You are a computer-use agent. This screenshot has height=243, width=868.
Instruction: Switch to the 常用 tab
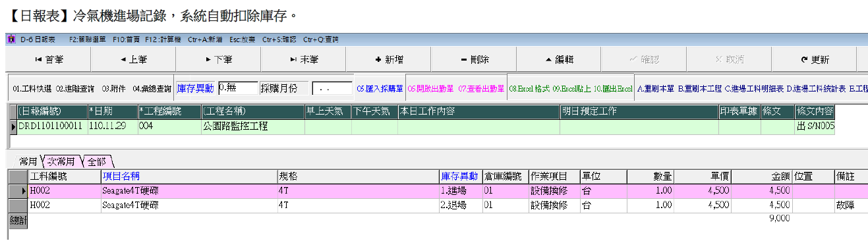point(28,161)
